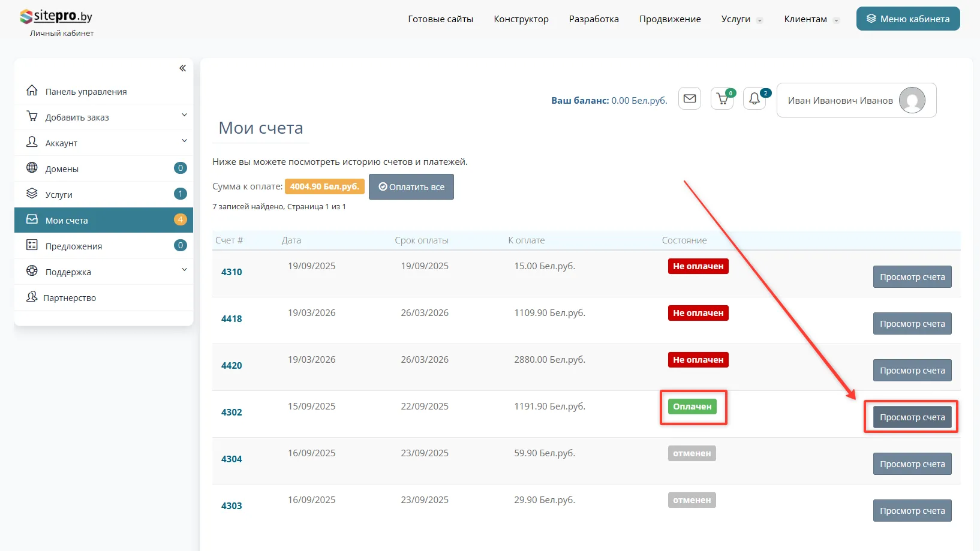Collapse the sidebar with double-chevron icon
980x551 pixels.
[x=182, y=68]
